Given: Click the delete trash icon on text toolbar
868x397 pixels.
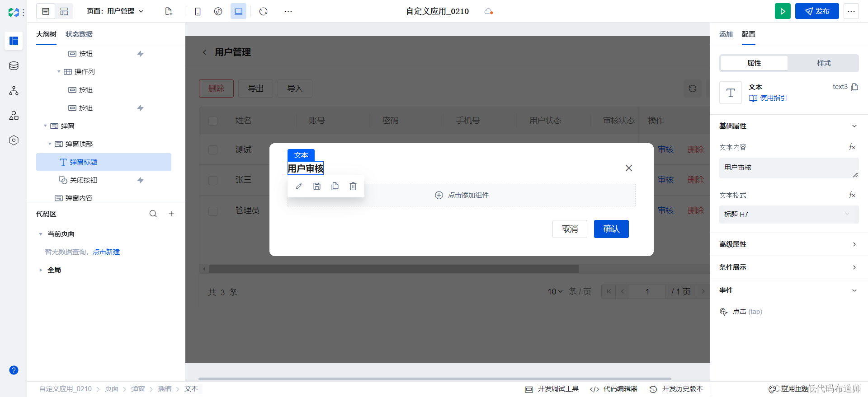Looking at the screenshot, I should (x=353, y=186).
